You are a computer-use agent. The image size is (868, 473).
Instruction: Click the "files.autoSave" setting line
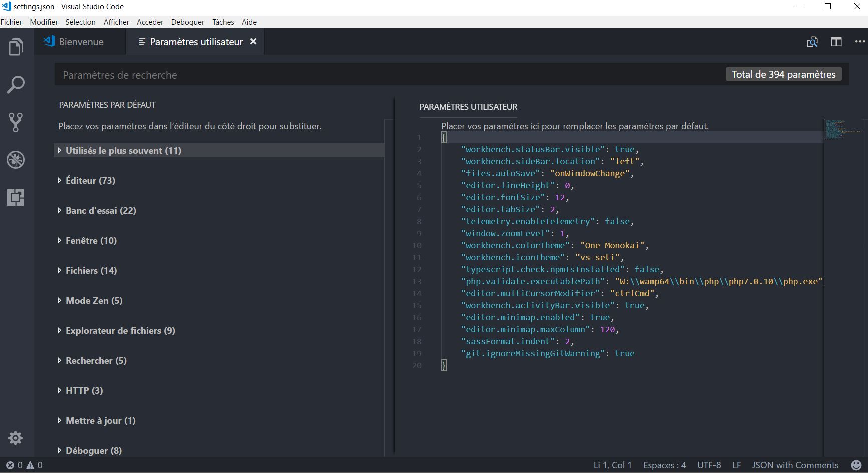coord(547,173)
